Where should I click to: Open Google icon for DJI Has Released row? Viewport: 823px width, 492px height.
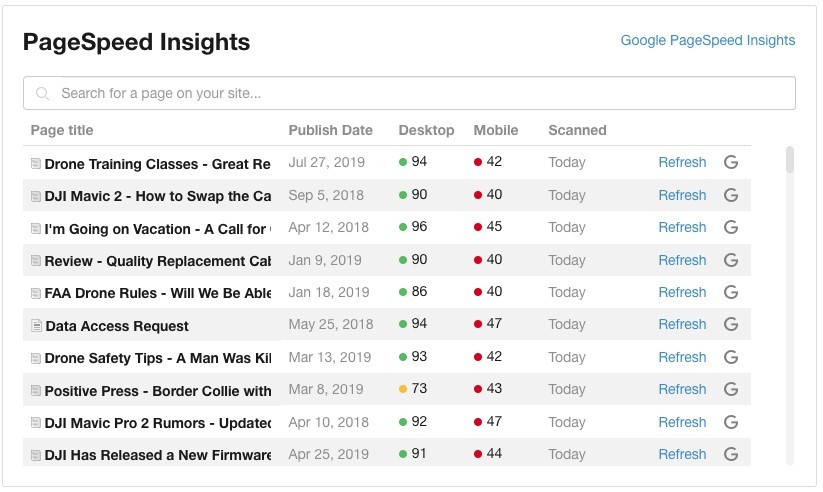click(731, 455)
